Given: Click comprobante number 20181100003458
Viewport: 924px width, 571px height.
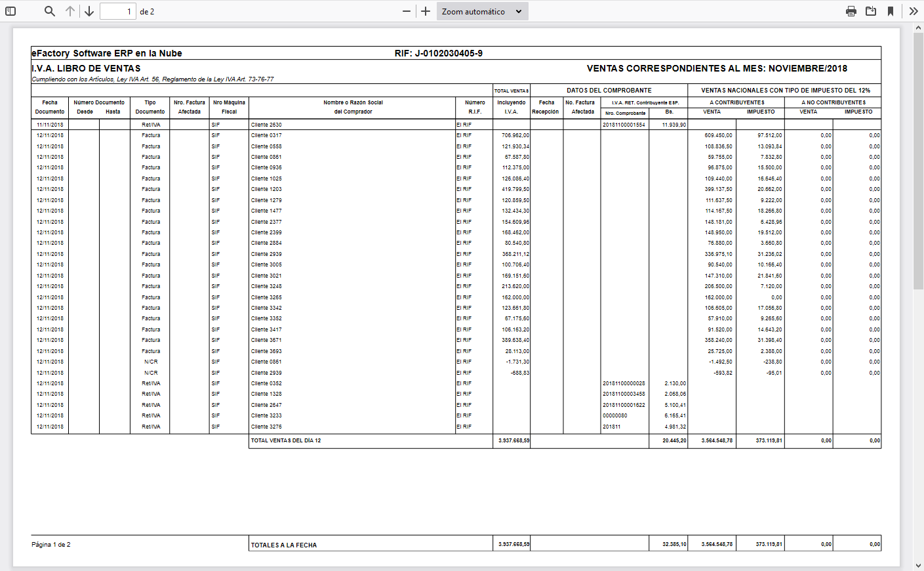Looking at the screenshot, I should pyautogui.click(x=624, y=394).
